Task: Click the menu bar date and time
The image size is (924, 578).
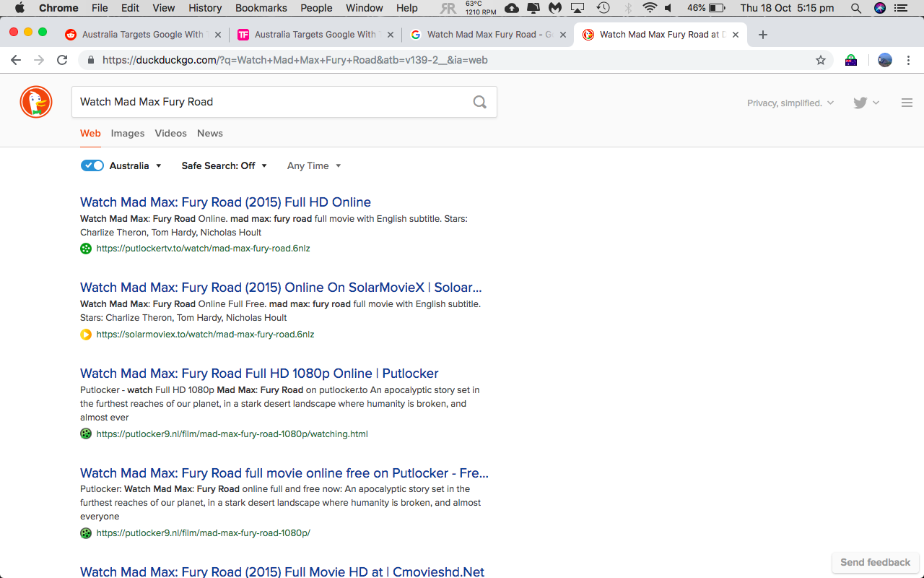Action: (x=787, y=8)
